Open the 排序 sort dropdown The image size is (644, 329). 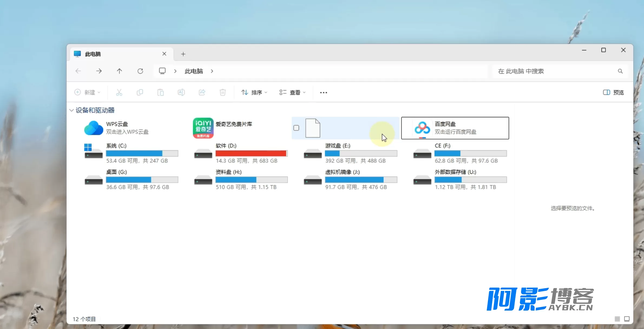[x=254, y=93]
